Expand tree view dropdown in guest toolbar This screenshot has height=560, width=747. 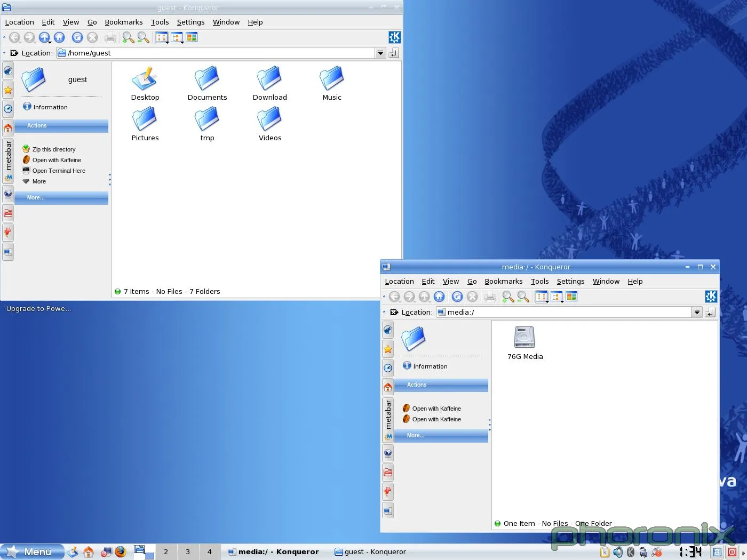tap(183, 42)
